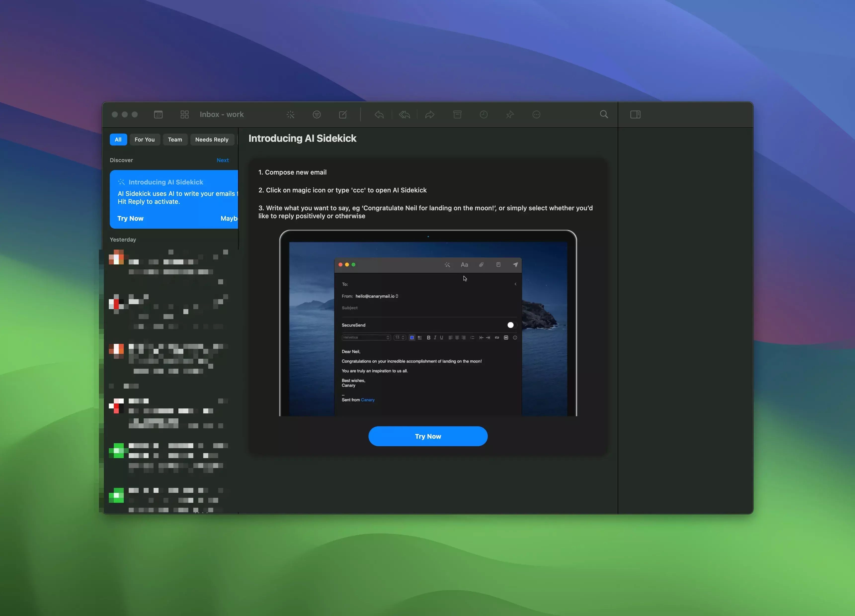Pin the current email

pos(510,114)
